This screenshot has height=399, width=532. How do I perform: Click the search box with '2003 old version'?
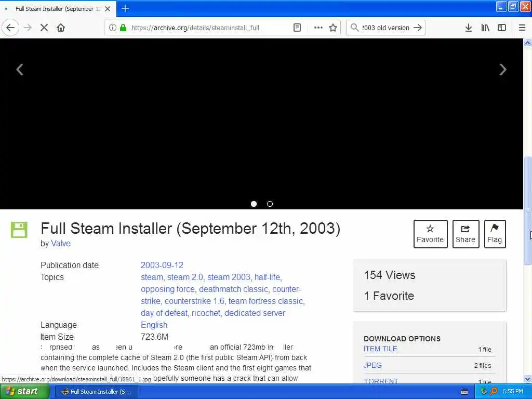click(x=385, y=28)
